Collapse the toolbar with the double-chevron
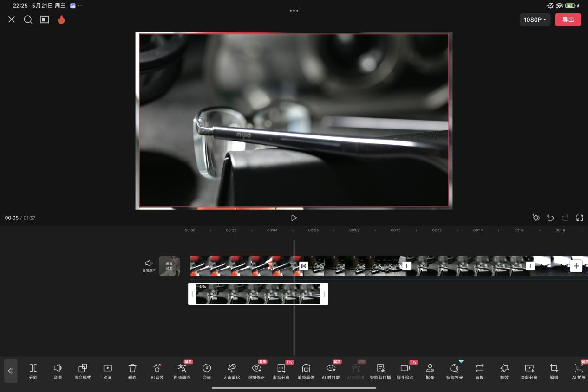This screenshot has height=392, width=588. tap(11, 371)
